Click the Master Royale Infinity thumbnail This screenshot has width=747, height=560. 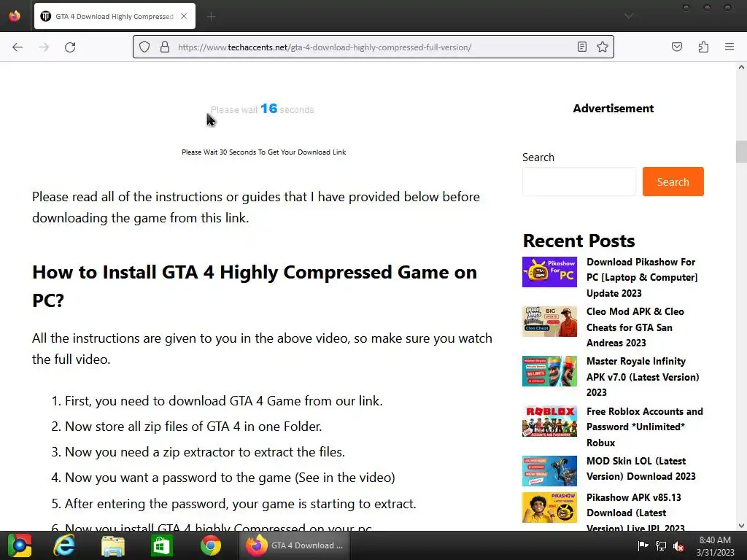549,371
